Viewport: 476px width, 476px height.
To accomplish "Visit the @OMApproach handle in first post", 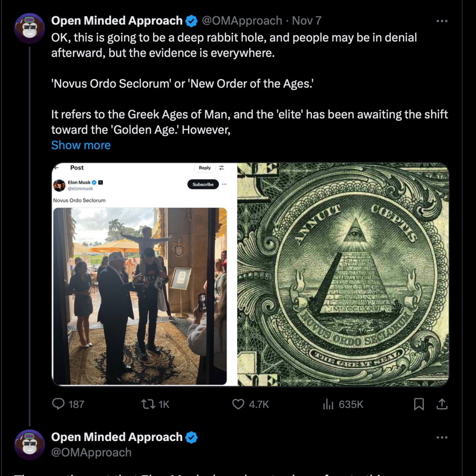I will [x=242, y=21].
